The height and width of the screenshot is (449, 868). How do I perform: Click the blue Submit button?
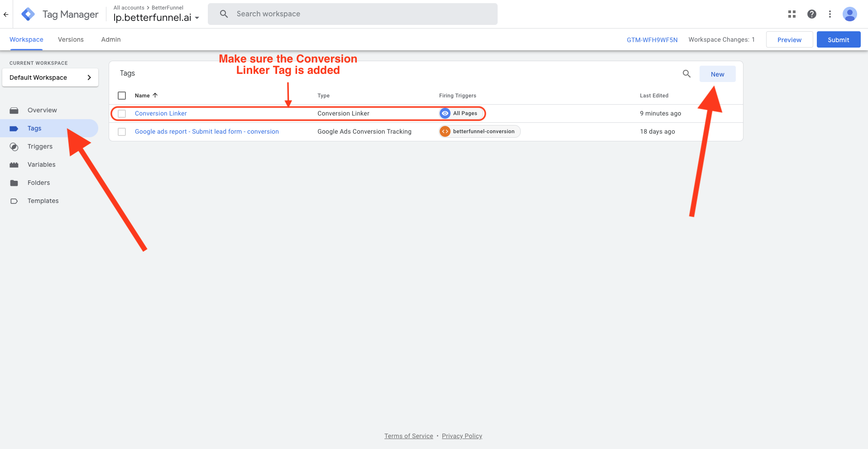(x=838, y=40)
